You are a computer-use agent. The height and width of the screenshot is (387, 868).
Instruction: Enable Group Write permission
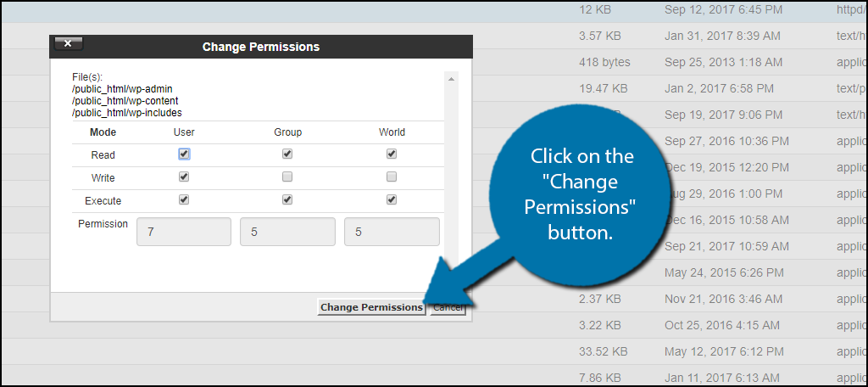point(287,177)
